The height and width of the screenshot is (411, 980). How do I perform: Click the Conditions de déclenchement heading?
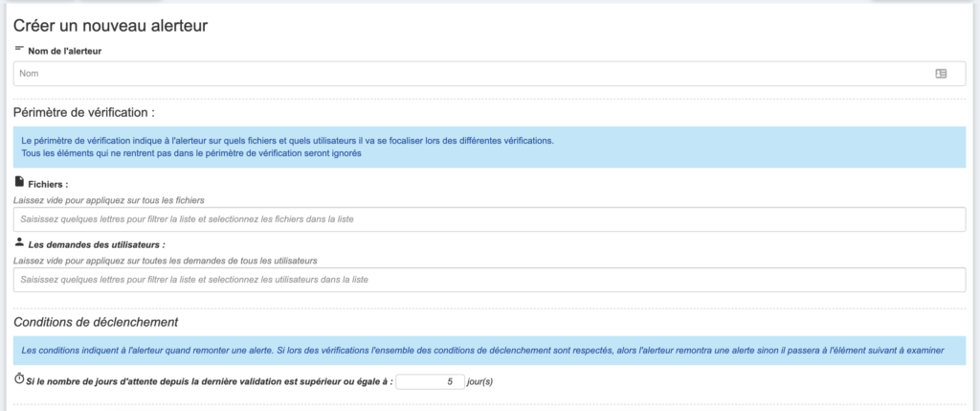point(96,322)
